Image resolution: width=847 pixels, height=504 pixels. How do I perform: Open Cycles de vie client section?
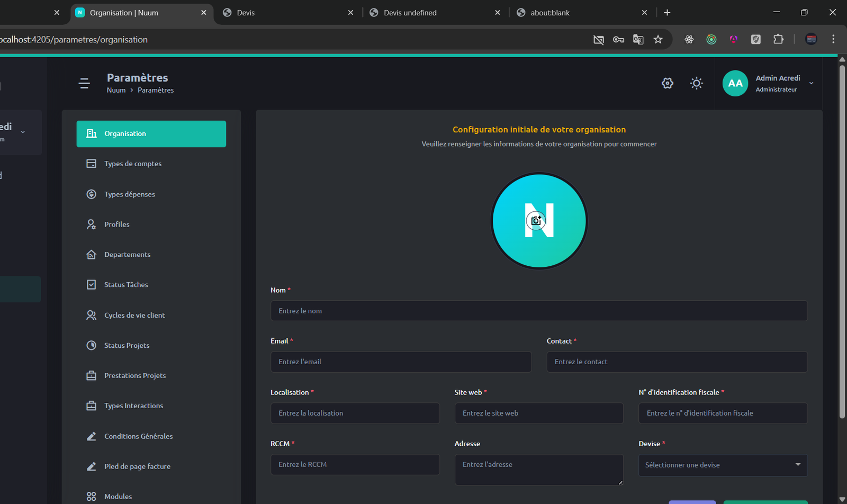pyautogui.click(x=134, y=316)
